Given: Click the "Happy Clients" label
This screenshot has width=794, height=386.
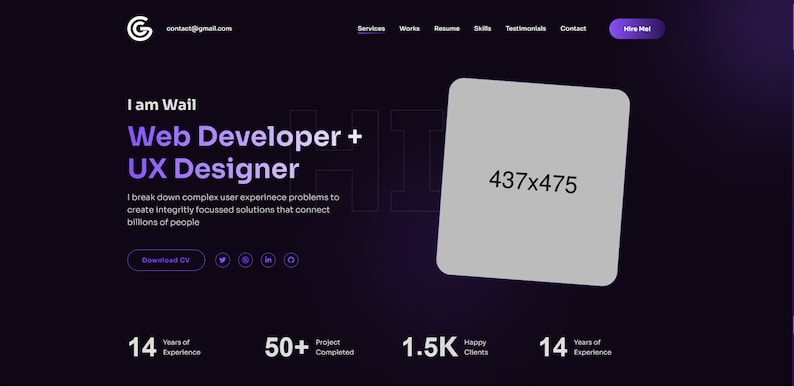Looking at the screenshot, I should point(476,348).
